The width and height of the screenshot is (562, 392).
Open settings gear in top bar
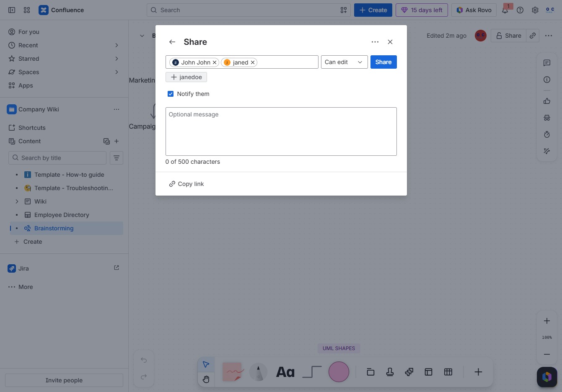click(535, 10)
